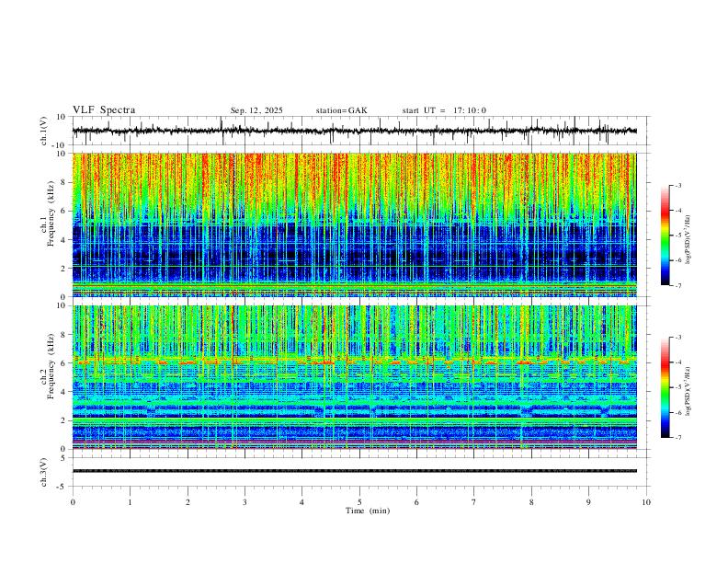Click the "Time (min)" axis label
728x563 pixels.
pos(368,511)
